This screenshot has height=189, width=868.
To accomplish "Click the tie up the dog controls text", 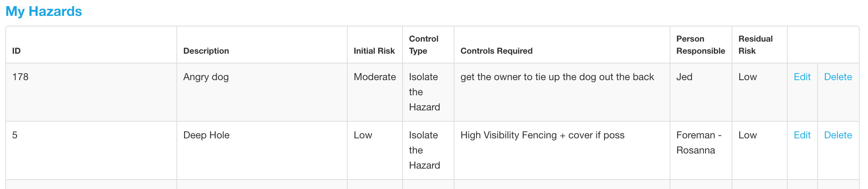I will (557, 77).
